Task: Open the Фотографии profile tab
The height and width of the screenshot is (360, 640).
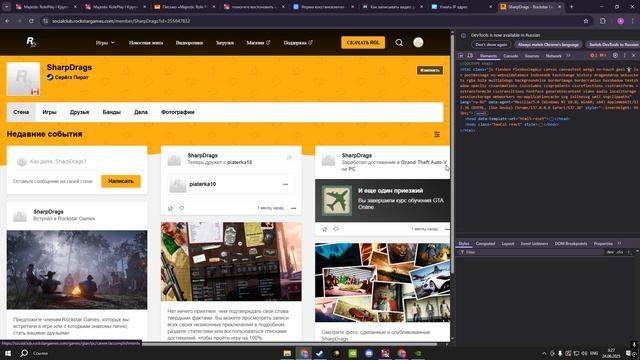Action: coord(178,112)
